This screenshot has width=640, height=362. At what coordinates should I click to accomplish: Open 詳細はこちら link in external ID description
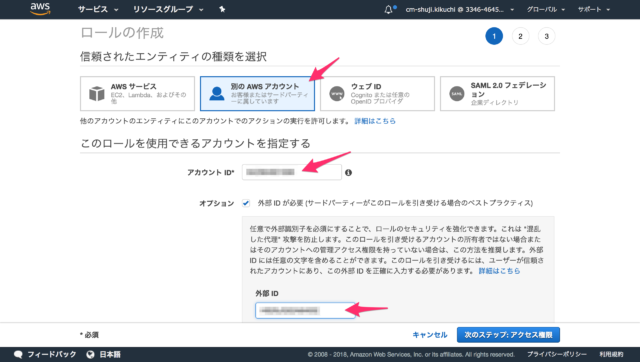(x=499, y=271)
